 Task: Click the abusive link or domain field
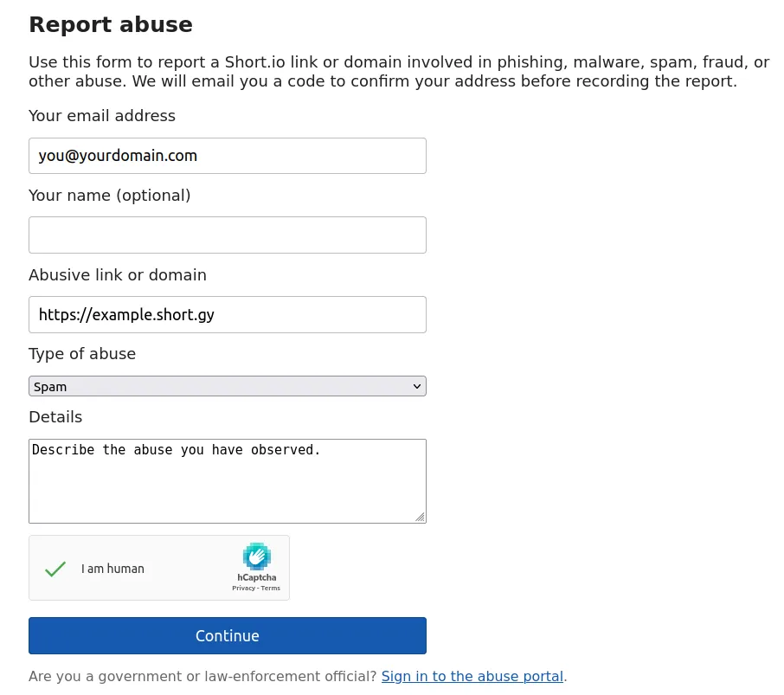click(228, 314)
